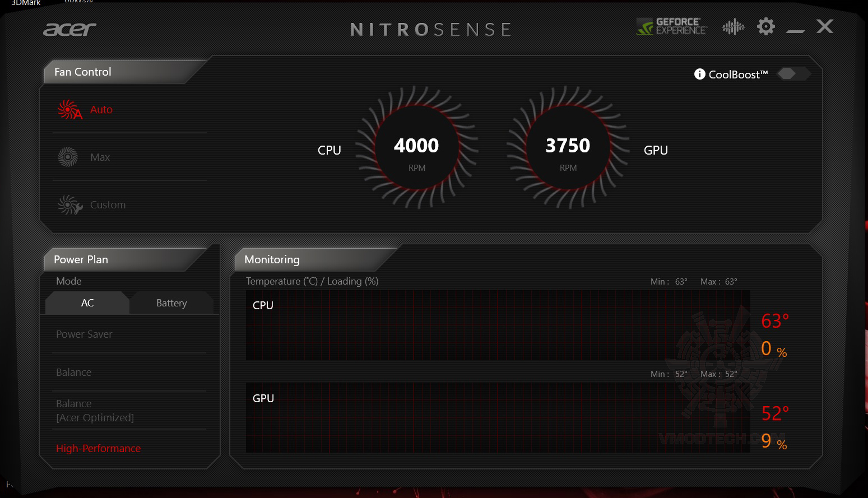The image size is (868, 498).
Task: Click the CPU Max: 63° label
Action: point(719,282)
